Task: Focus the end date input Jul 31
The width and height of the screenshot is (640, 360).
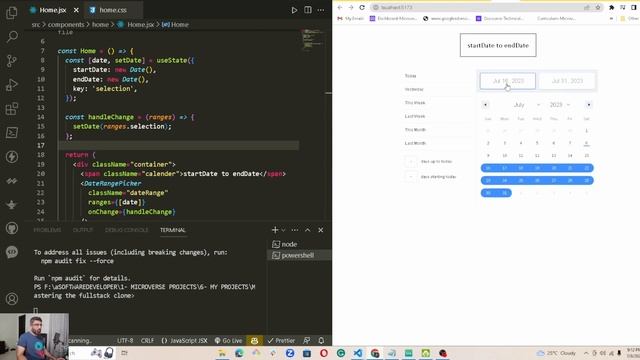Action: 567,81
